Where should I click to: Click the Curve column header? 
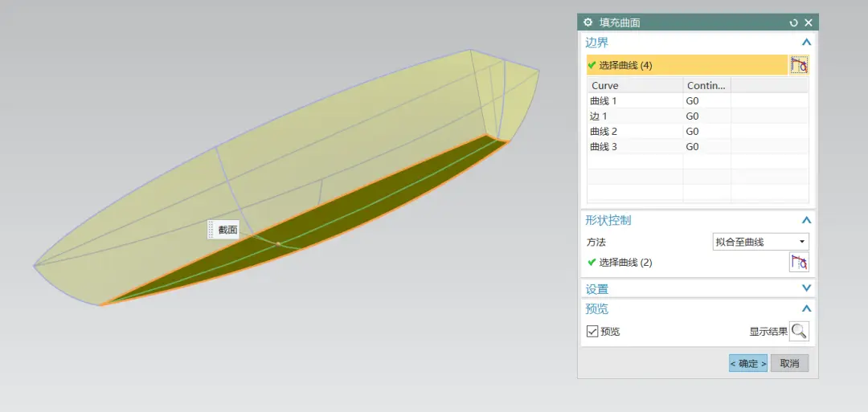pyautogui.click(x=635, y=86)
